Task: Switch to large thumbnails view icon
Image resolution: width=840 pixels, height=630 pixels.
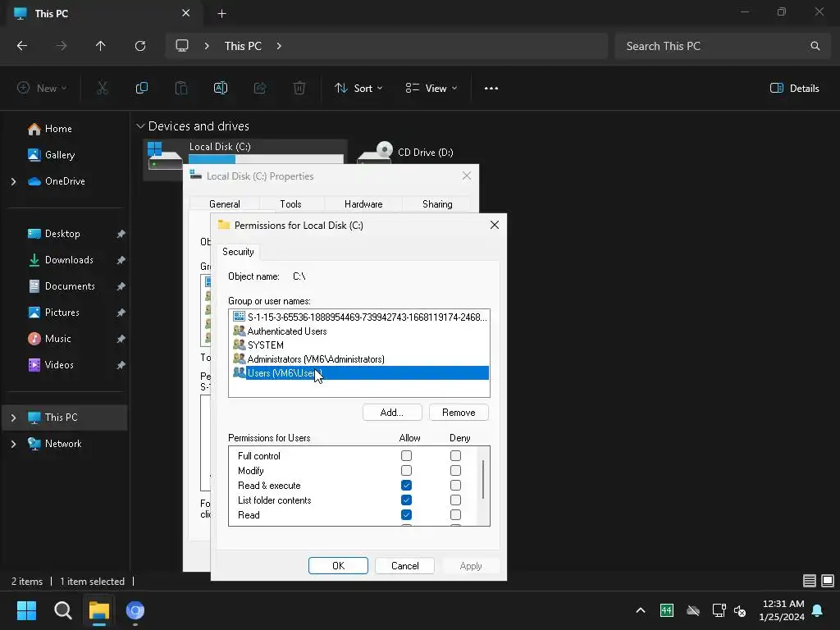Action: 828,581
